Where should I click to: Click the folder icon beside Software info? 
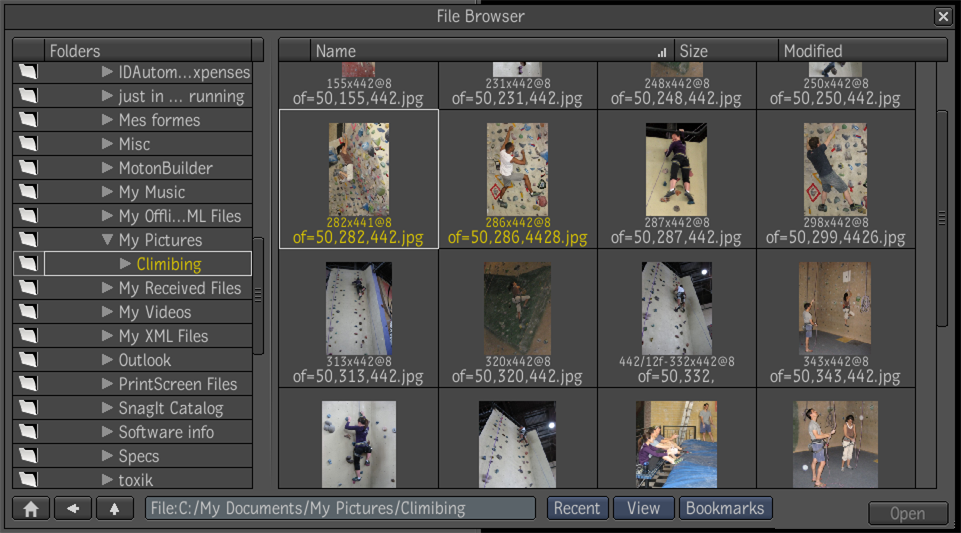[x=28, y=432]
